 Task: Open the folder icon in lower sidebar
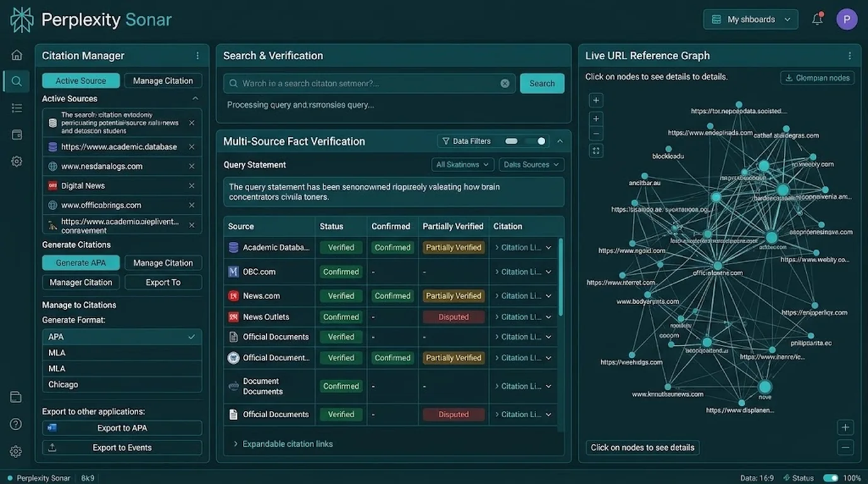point(16,397)
